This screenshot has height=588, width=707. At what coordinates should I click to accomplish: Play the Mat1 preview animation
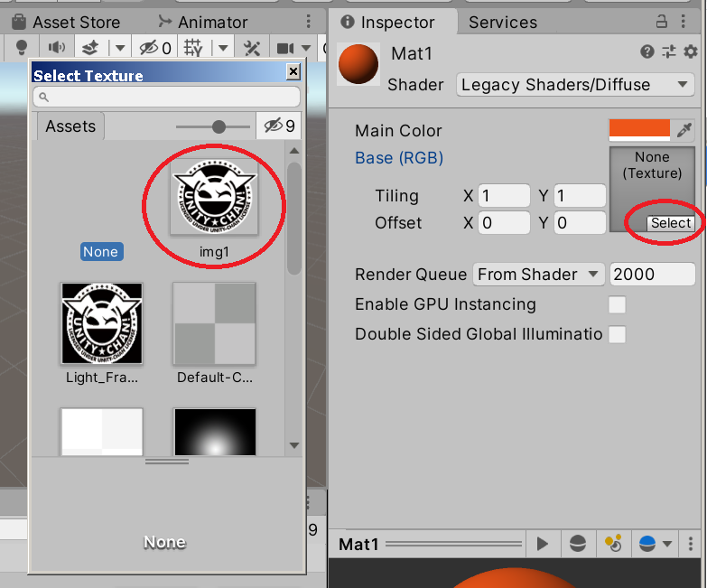[x=542, y=544]
